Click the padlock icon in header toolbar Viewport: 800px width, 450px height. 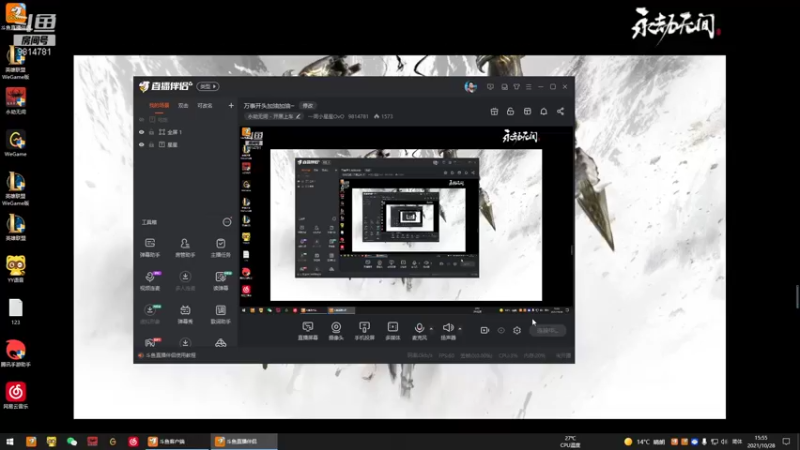coord(510,111)
